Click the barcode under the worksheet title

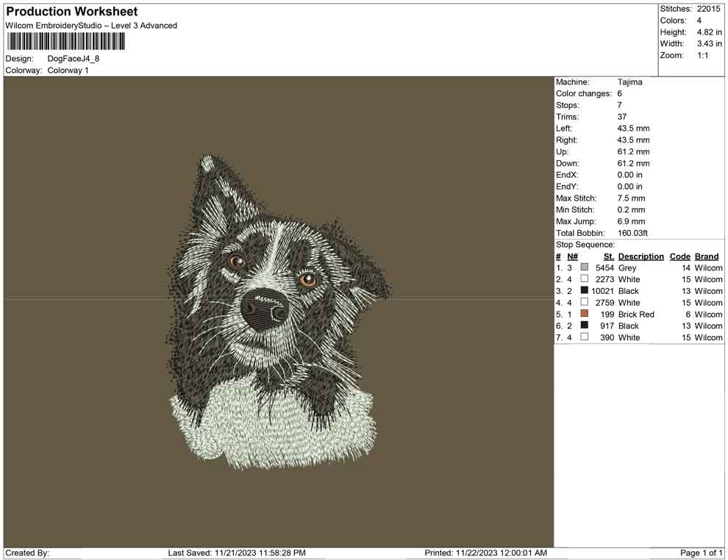(66, 41)
